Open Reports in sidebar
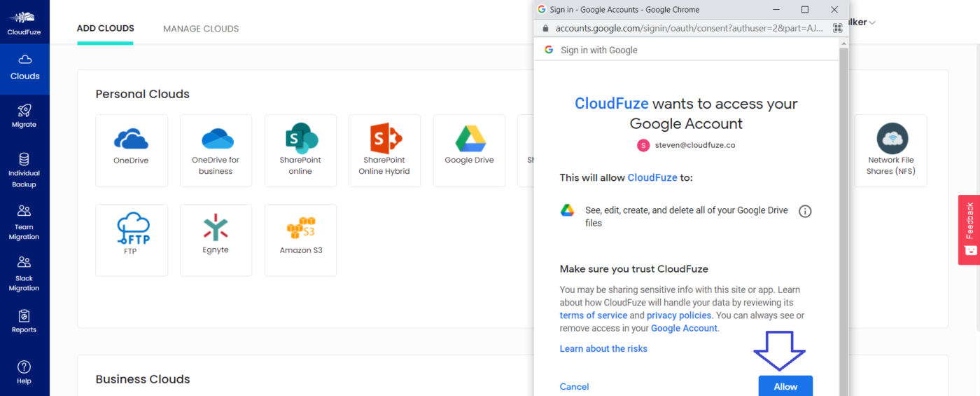 click(24, 322)
